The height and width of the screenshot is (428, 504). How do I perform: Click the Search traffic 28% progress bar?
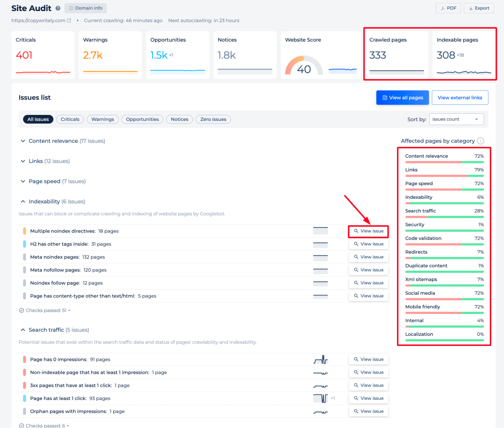pyautogui.click(x=444, y=217)
